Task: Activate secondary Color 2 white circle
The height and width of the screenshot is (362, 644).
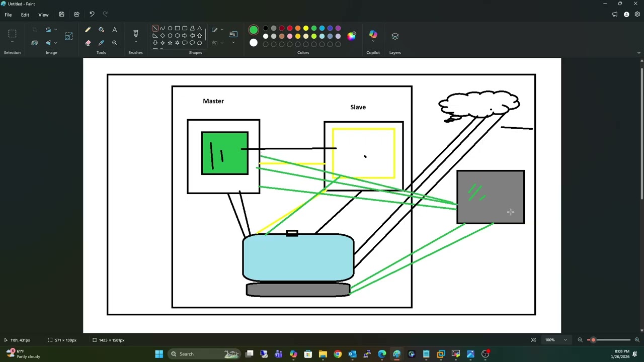Action: coord(253,43)
